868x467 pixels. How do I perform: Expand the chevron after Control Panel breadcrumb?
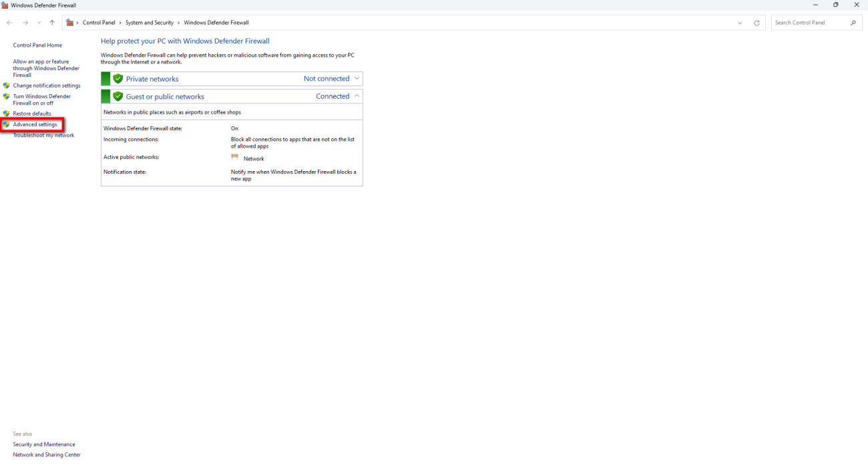pos(120,23)
